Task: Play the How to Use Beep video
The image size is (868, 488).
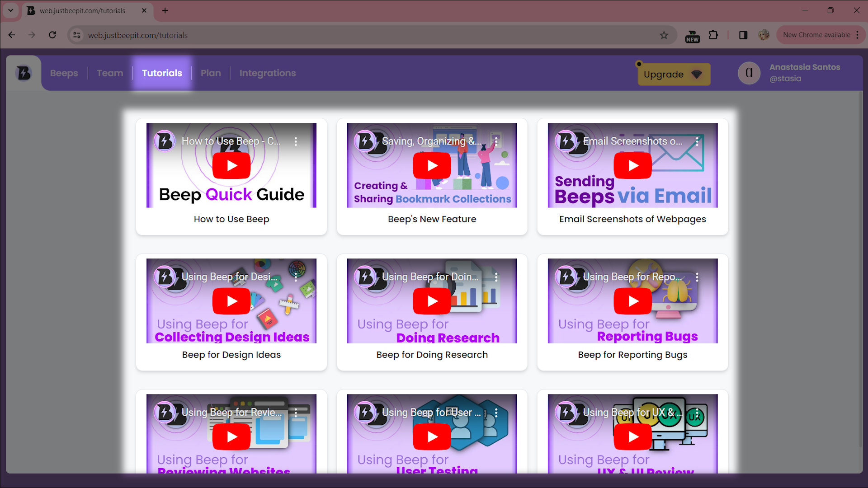Action: click(231, 166)
